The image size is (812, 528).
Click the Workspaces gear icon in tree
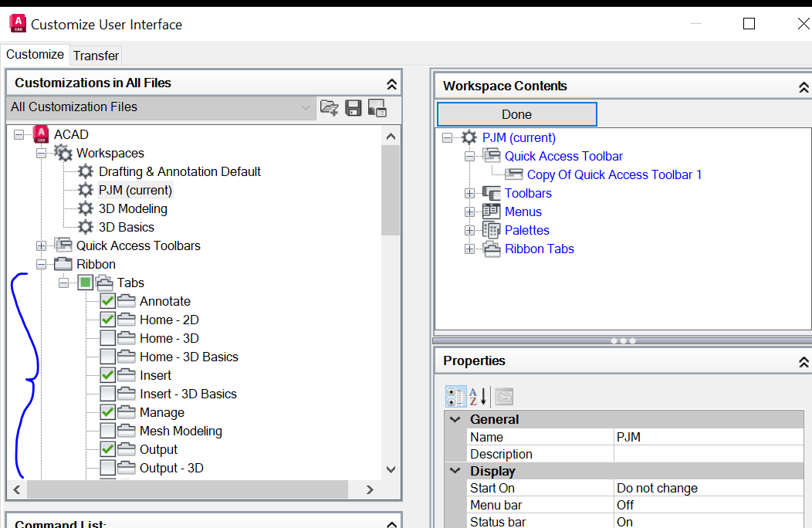coord(63,153)
